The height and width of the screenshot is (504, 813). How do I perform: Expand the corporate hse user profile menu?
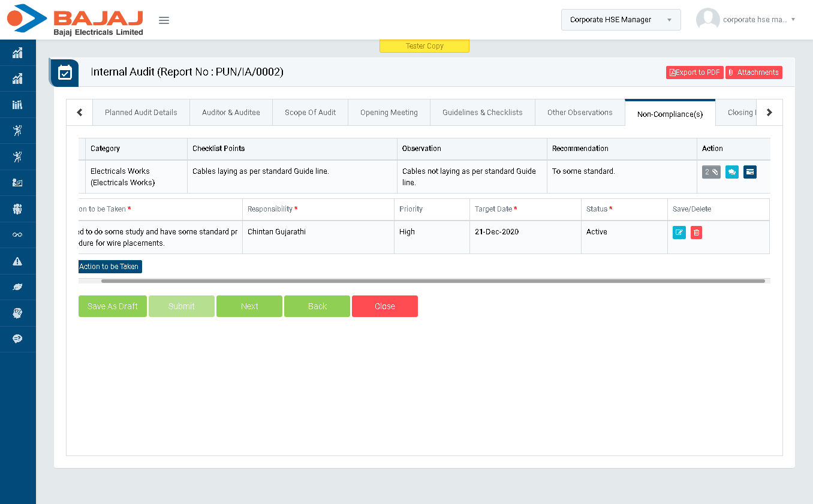tap(746, 20)
